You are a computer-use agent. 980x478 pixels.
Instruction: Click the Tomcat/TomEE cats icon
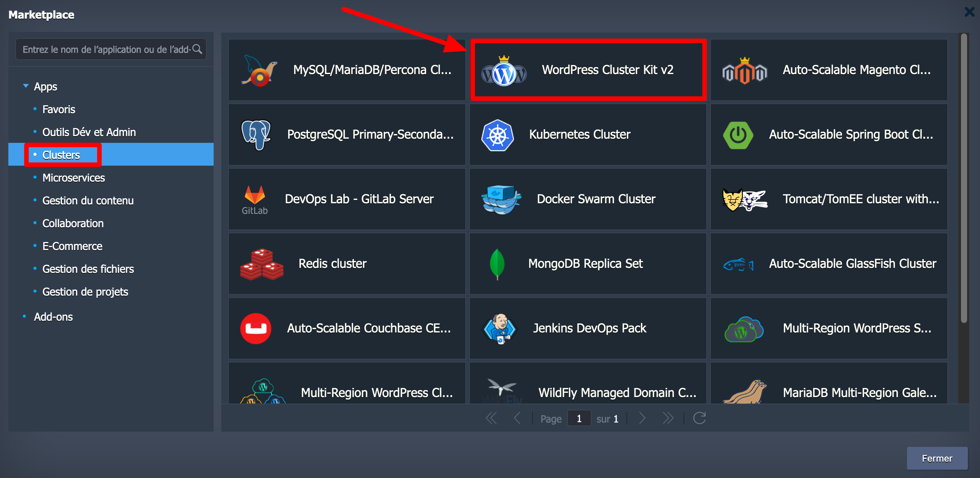click(x=745, y=199)
